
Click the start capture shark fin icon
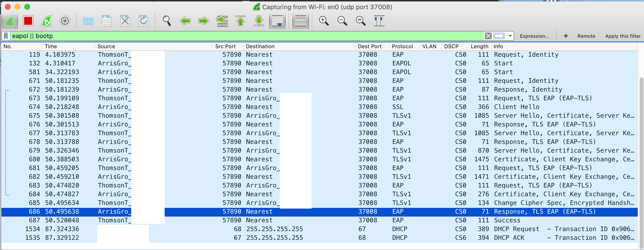tap(10, 21)
